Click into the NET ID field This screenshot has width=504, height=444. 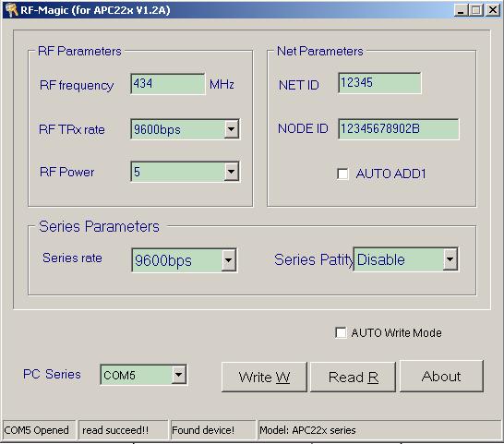(379, 83)
